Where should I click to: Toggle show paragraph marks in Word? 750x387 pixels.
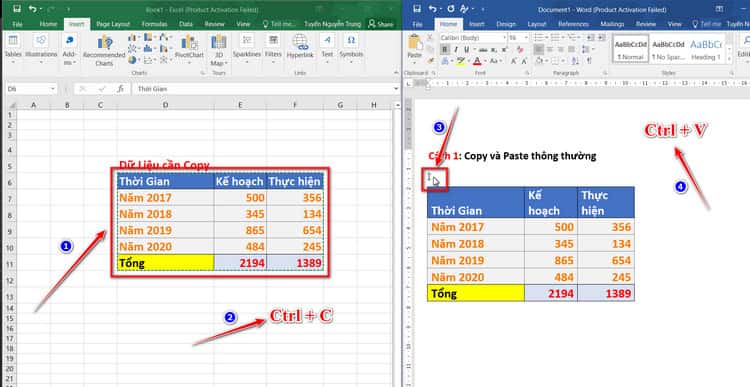pos(589,61)
